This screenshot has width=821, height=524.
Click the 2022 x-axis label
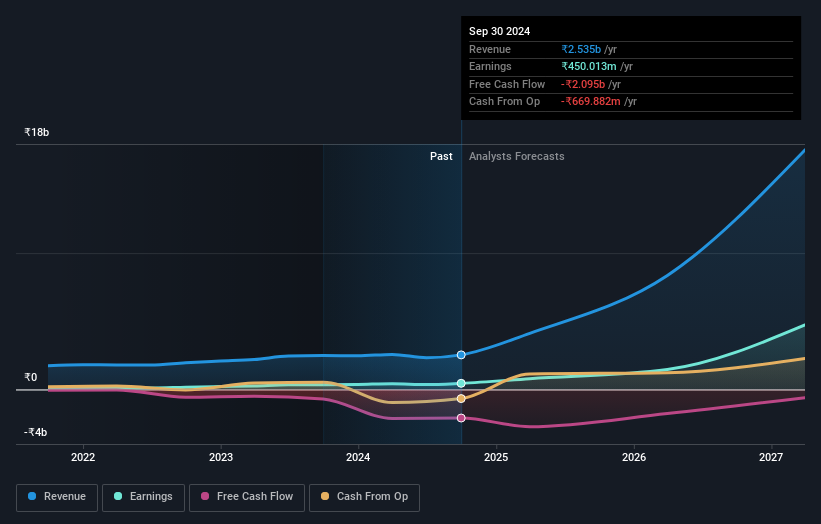point(83,457)
